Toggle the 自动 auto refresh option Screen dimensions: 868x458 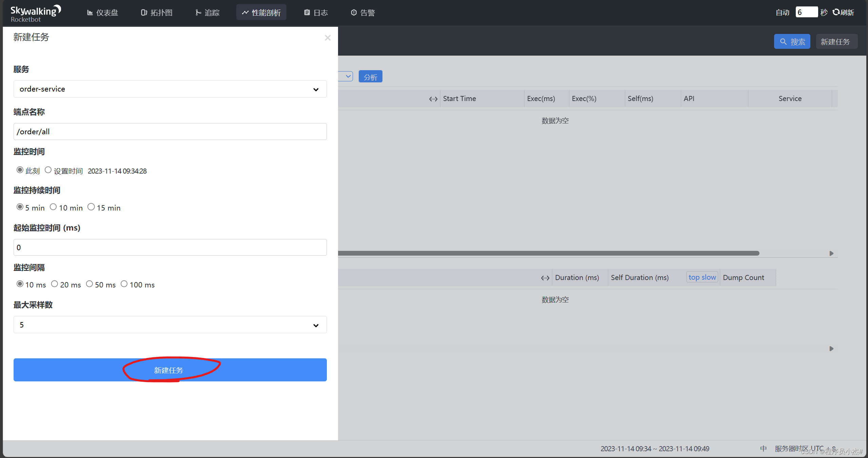783,13
